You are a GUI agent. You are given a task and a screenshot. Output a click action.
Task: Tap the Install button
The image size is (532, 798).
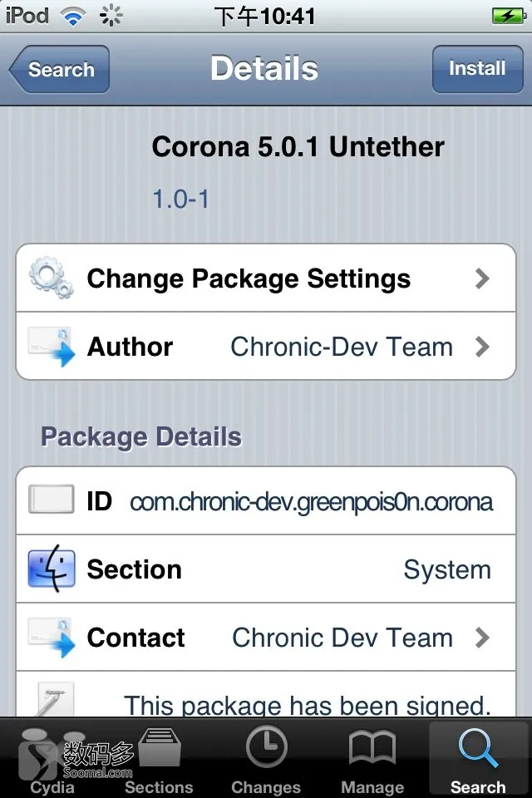click(x=477, y=69)
